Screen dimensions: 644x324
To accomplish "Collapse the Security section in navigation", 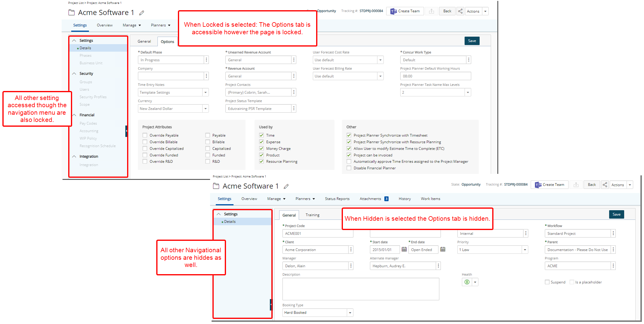I will coord(74,74).
